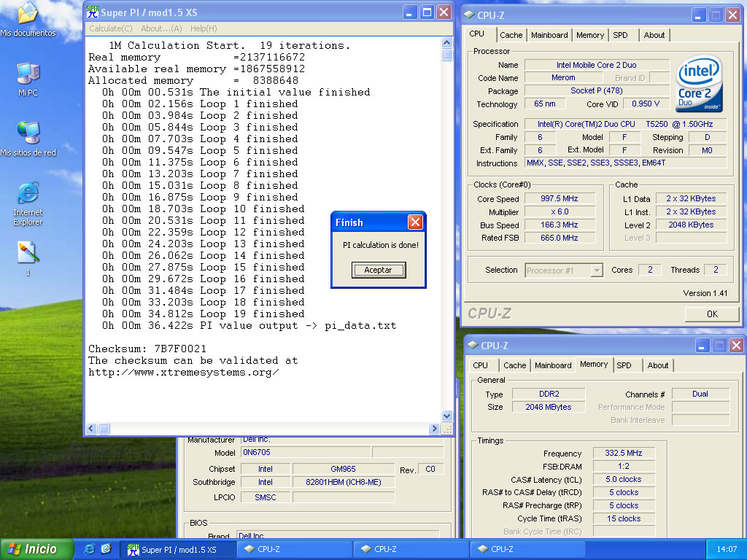Click Super PI vertical scrollbar up arrow
747x560 pixels.
click(447, 42)
